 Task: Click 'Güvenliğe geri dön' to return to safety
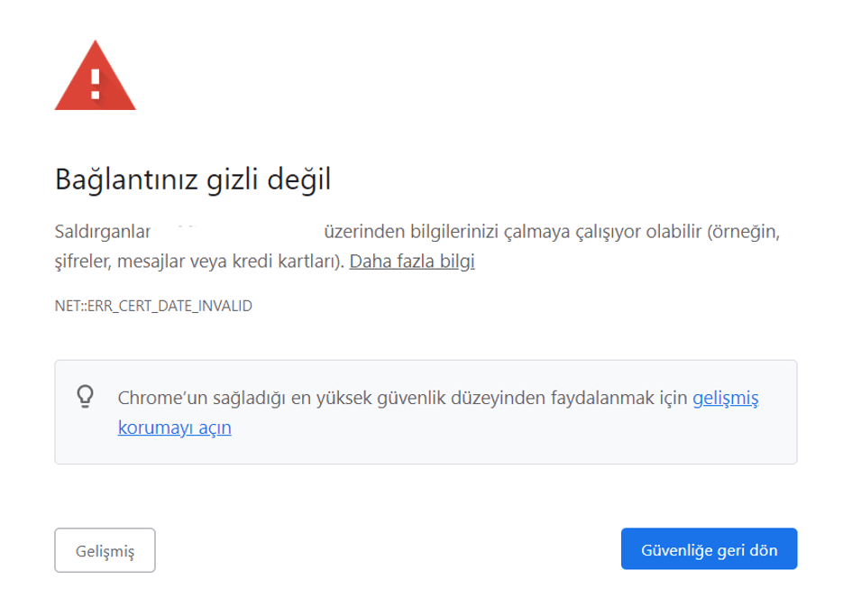(x=709, y=548)
